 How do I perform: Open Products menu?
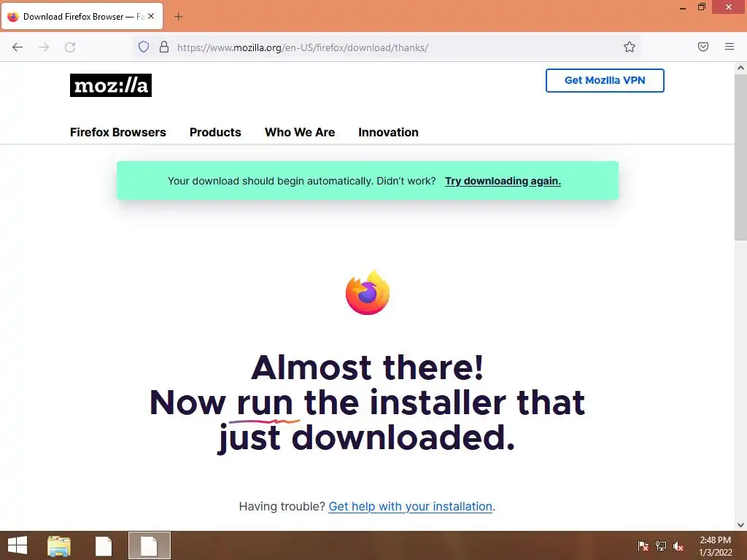(215, 133)
